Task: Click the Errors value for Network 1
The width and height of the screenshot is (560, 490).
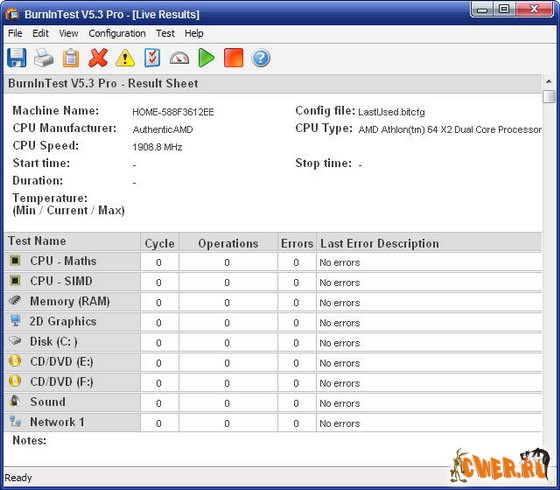Action: (x=296, y=423)
